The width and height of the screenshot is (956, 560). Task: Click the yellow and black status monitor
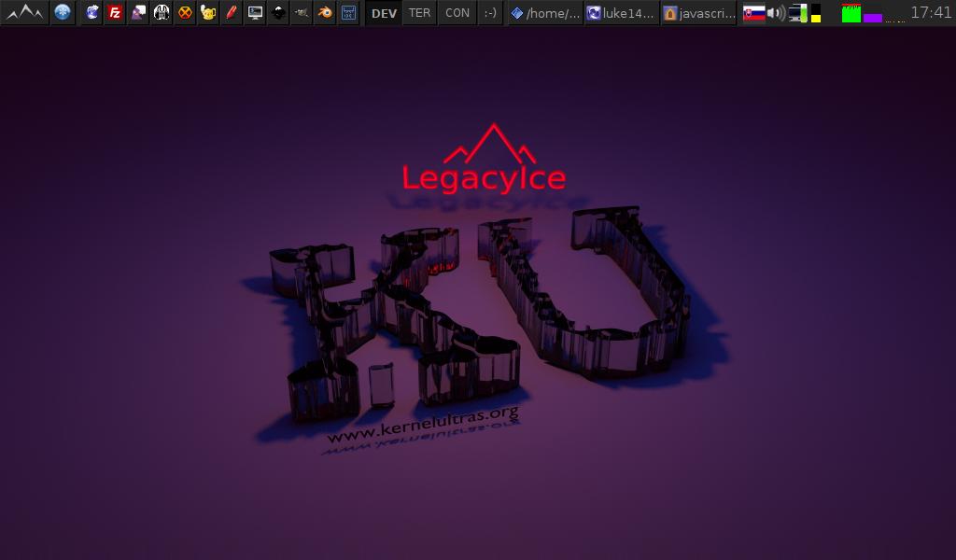click(x=816, y=13)
